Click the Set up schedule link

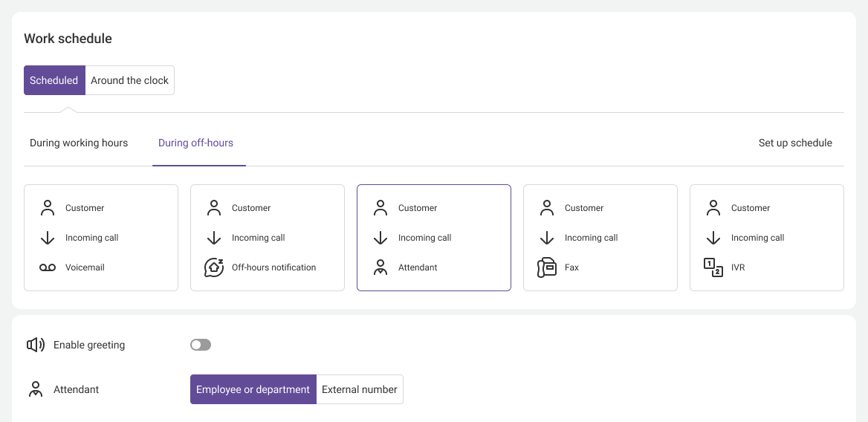[x=795, y=143]
